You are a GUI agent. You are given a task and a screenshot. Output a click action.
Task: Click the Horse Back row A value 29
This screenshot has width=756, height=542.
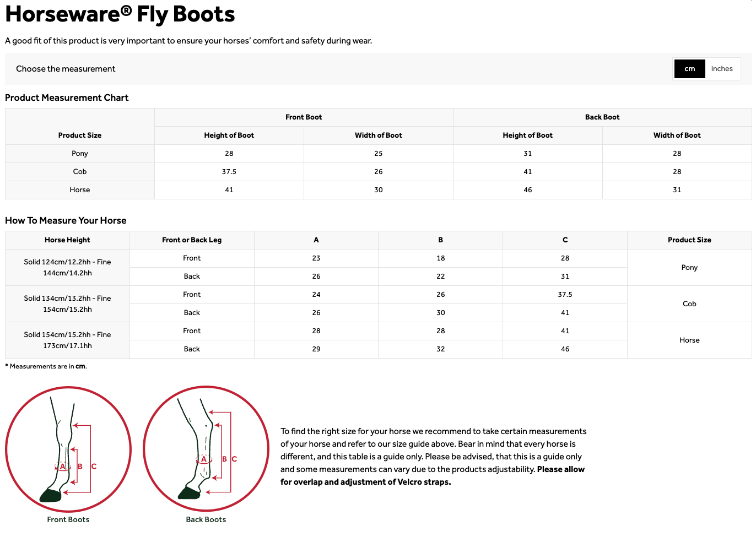(x=316, y=349)
